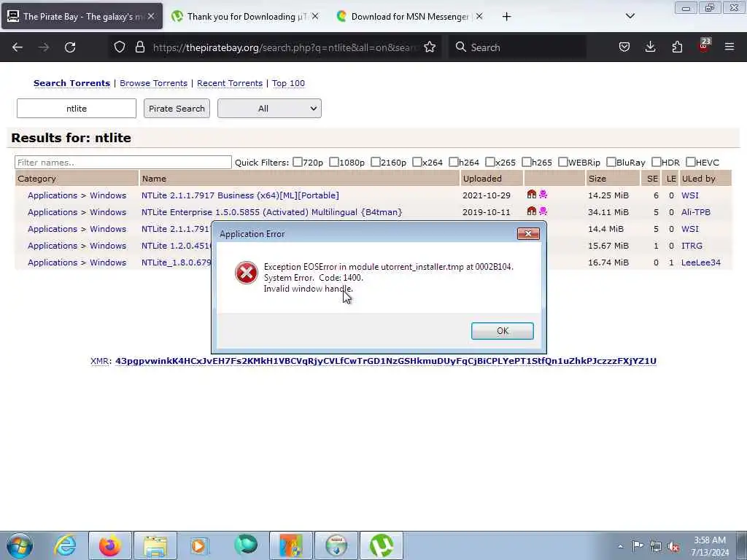Open the Pocket save icon

624,47
